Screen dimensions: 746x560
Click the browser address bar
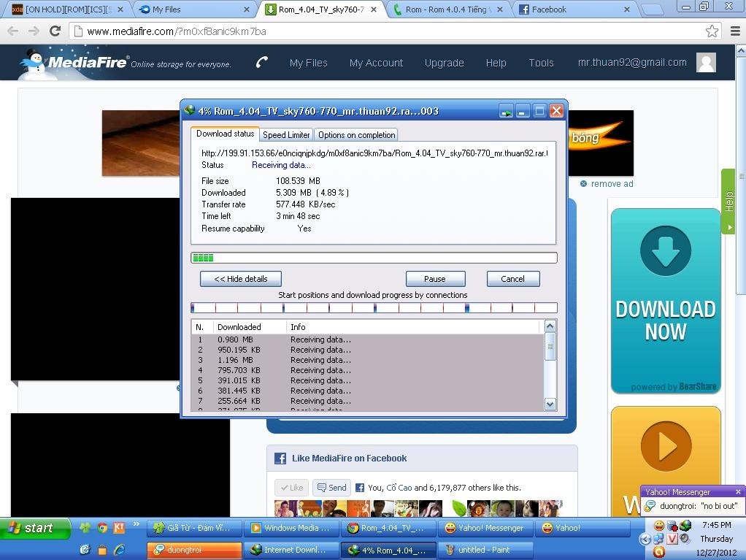[x=394, y=31]
